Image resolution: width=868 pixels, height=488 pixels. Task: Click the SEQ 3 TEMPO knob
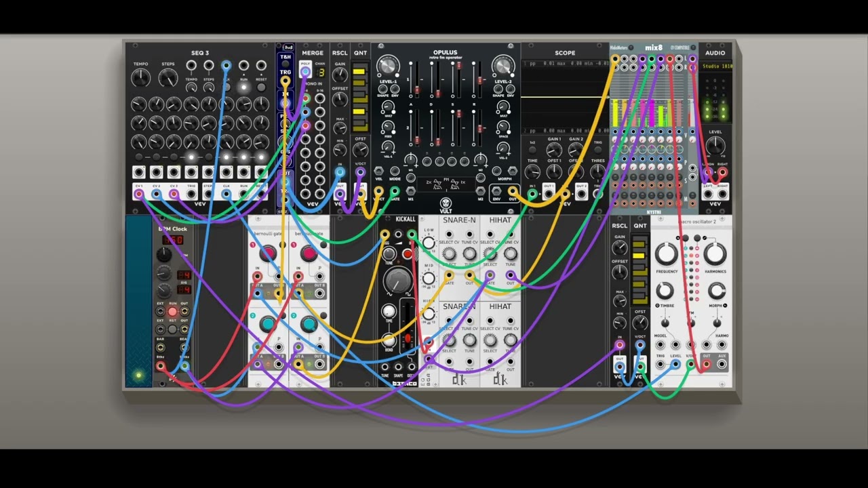coord(140,79)
